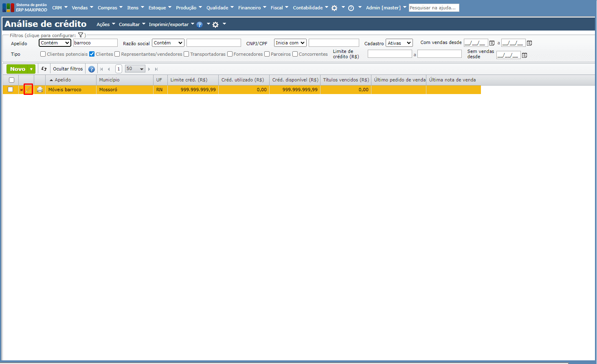The width and height of the screenshot is (597, 364).
Task: Expand the Novo button dropdown arrow
Action: (x=31, y=69)
